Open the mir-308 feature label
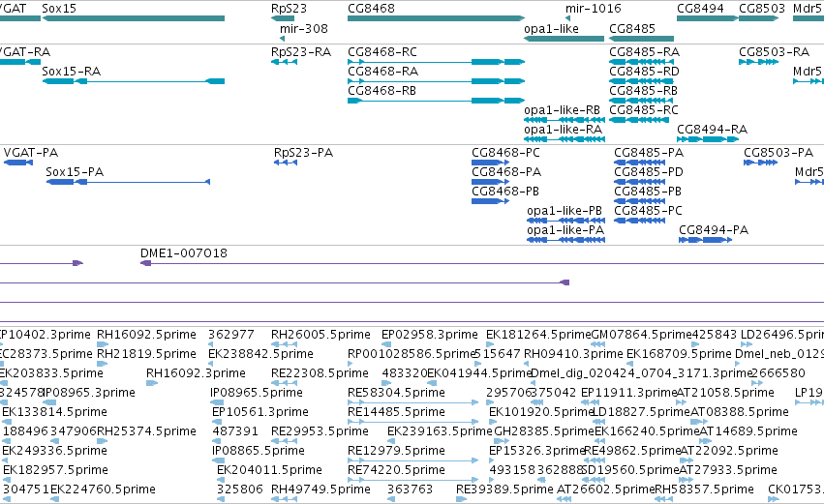Screen dimensions: 824x504 coord(304,28)
